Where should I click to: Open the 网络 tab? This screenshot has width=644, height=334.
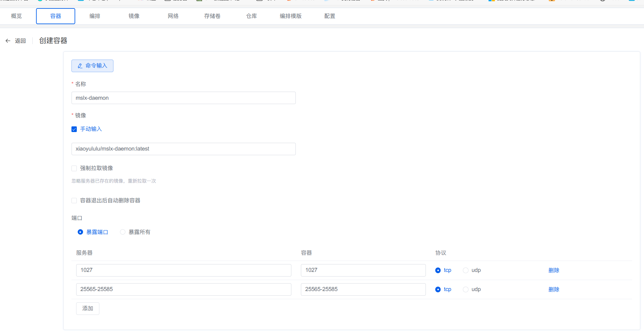coord(173,16)
